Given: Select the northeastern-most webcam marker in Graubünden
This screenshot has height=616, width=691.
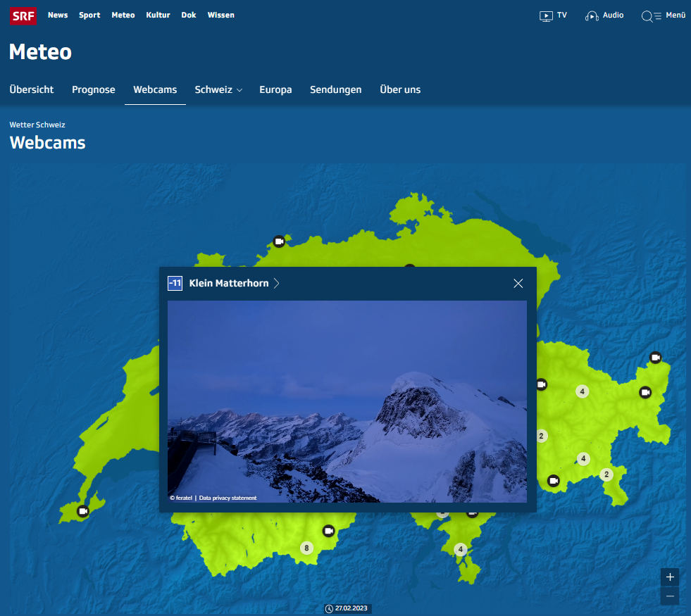Looking at the screenshot, I should click(x=656, y=357).
